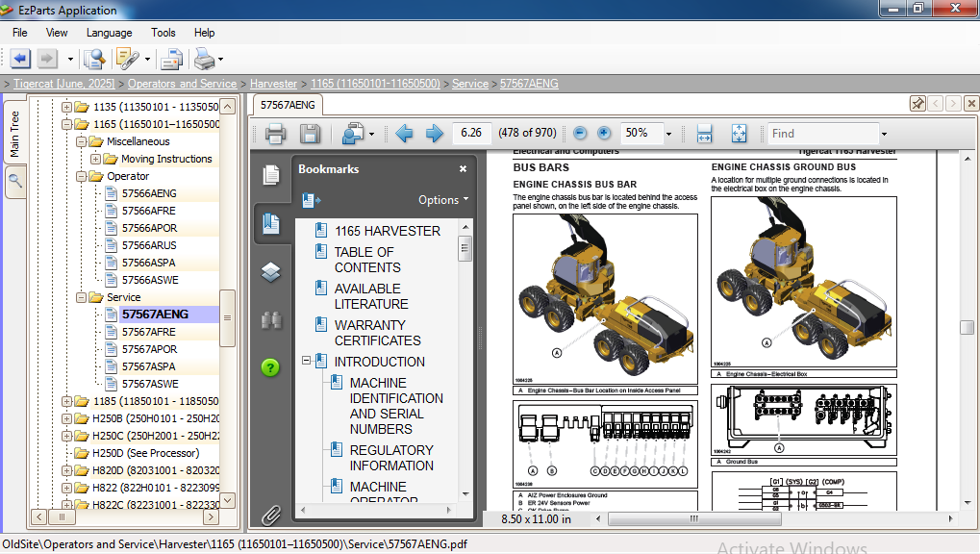
Task: Click the document print-page icon in toolbar
Action: coord(171,59)
